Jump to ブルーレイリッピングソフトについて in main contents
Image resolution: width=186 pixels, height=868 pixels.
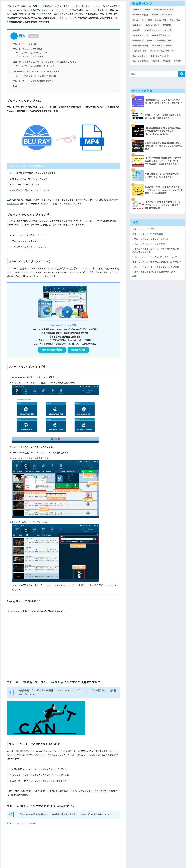coord(31,53)
